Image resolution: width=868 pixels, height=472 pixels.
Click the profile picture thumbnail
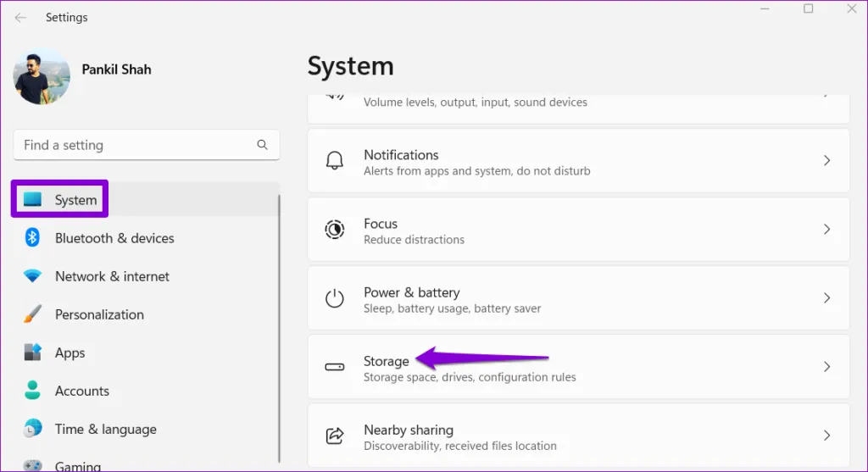click(42, 76)
